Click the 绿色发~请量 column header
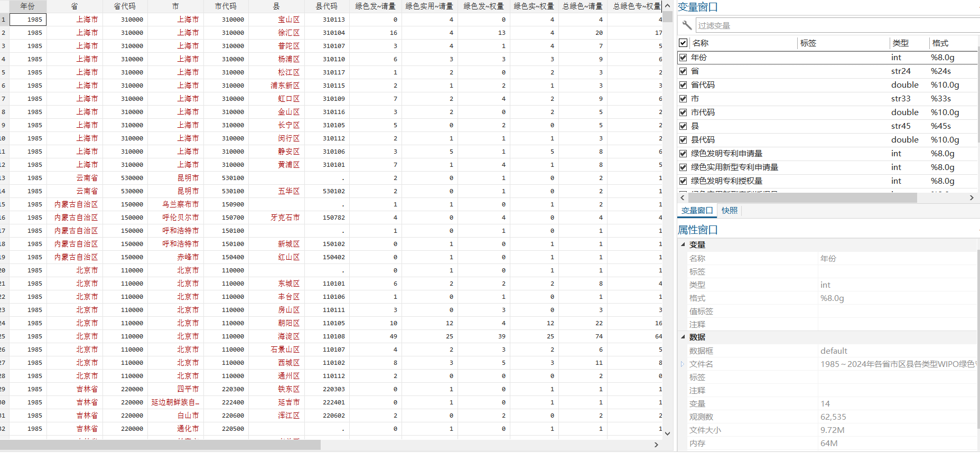The width and height of the screenshot is (980, 453). pyautogui.click(x=375, y=6)
